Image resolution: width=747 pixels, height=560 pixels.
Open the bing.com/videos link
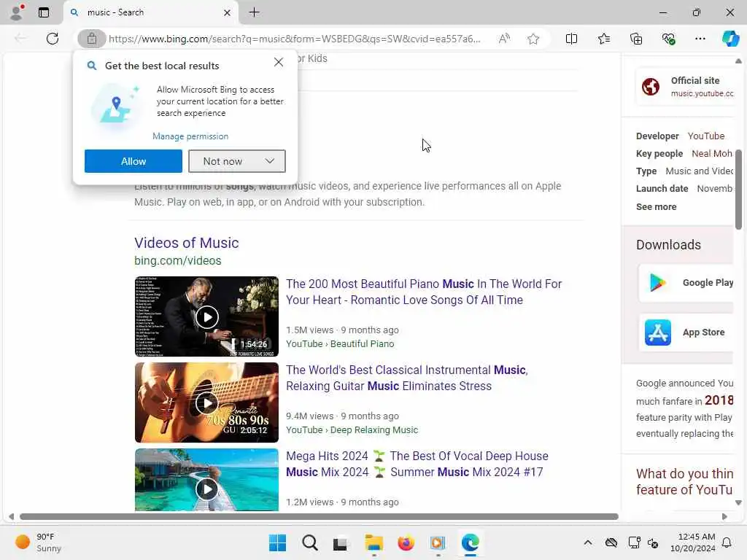[x=178, y=261]
